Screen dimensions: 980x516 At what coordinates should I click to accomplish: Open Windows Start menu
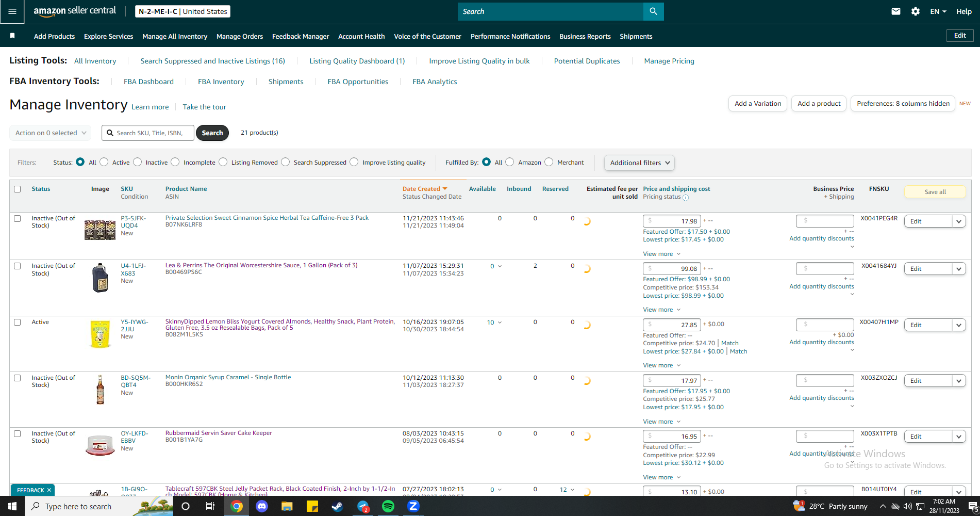[x=12, y=506]
